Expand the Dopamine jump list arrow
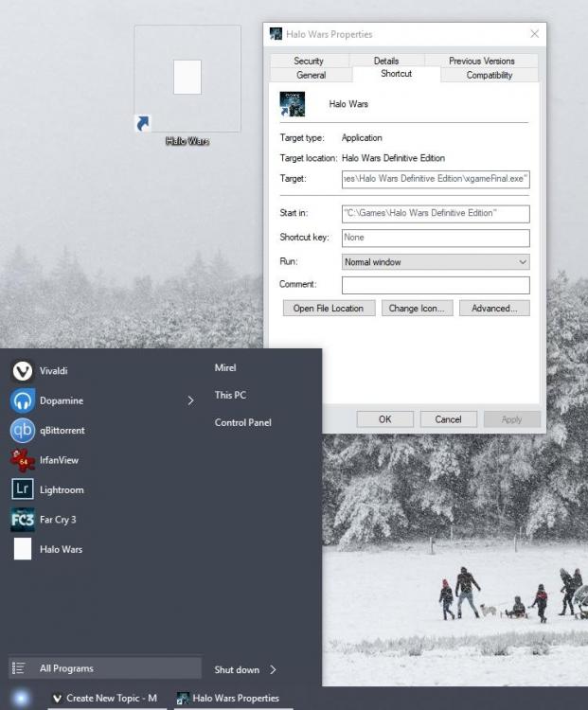 pyautogui.click(x=190, y=401)
